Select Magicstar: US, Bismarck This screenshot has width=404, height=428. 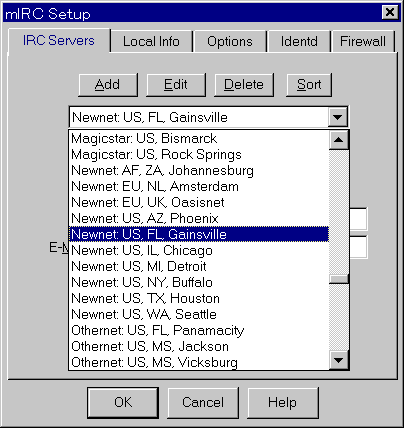point(199,138)
